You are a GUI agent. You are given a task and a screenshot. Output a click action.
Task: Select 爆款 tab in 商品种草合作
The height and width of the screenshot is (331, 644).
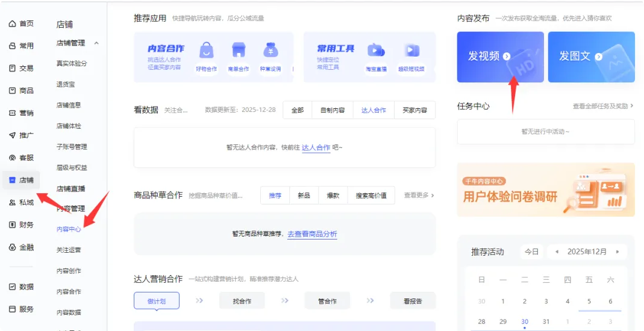click(333, 195)
